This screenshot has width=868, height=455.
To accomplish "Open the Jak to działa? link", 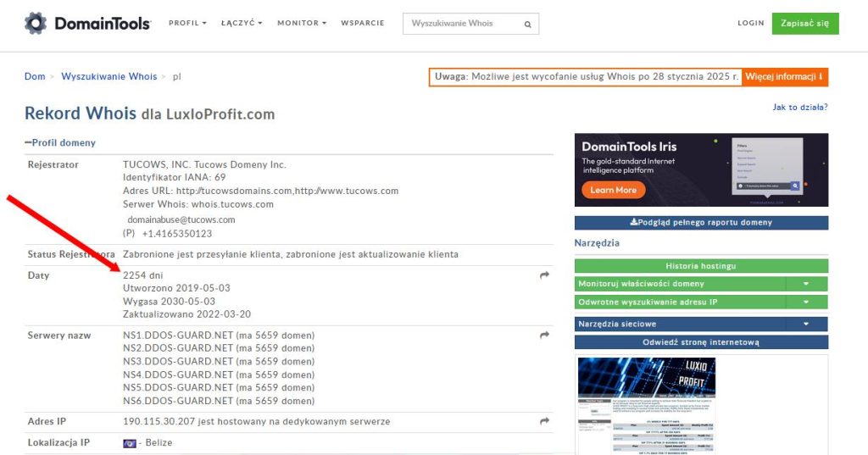I will 800,108.
